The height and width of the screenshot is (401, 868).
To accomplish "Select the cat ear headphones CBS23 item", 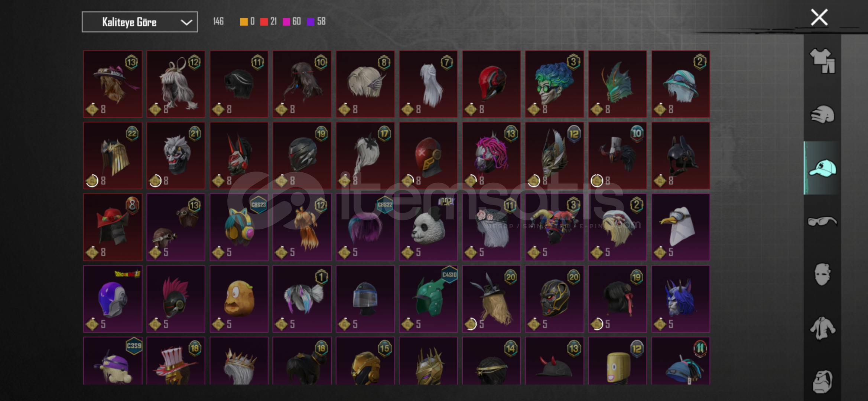I will coord(239,227).
